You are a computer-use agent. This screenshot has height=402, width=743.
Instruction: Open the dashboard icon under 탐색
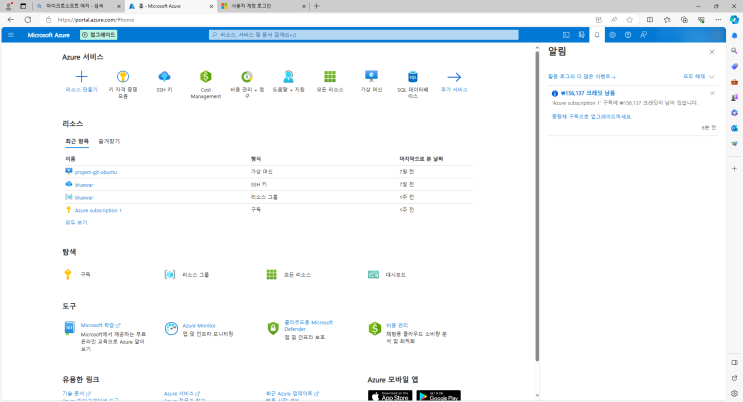coord(373,274)
